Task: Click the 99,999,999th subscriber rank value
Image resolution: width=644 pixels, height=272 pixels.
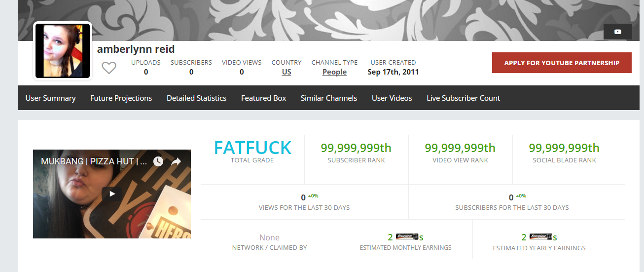Action: [356, 148]
